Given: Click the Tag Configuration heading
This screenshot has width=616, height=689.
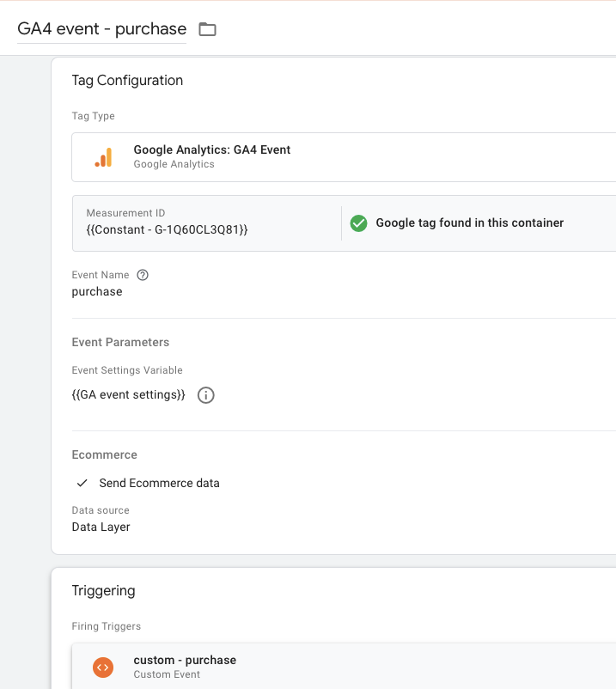Looking at the screenshot, I should click(127, 81).
